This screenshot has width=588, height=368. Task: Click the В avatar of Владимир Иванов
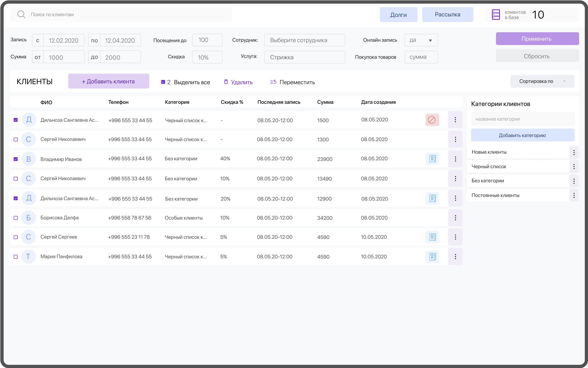tap(29, 159)
